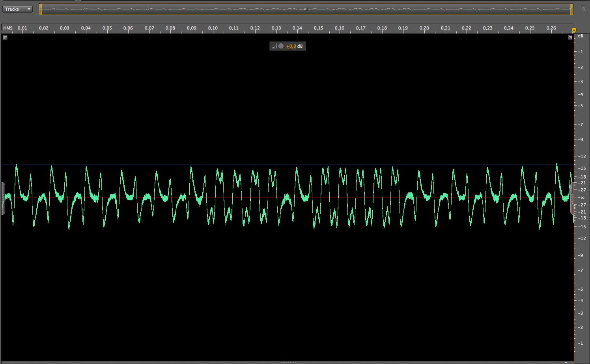Click 0,15 on the time ruler
The width and height of the screenshot is (590, 364).
pos(318,28)
